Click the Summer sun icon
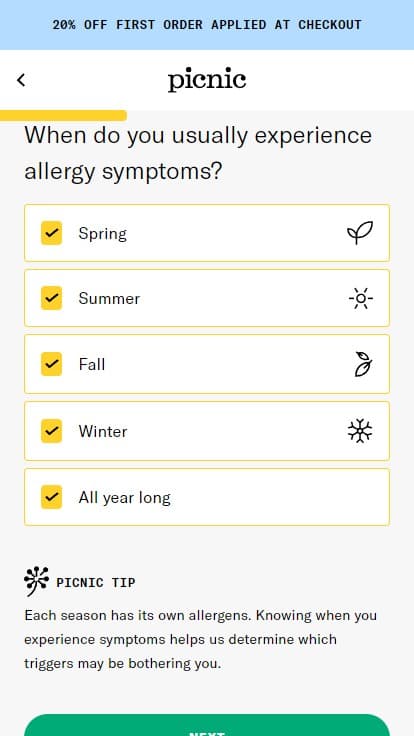This screenshot has height=736, width=414. [x=360, y=299]
